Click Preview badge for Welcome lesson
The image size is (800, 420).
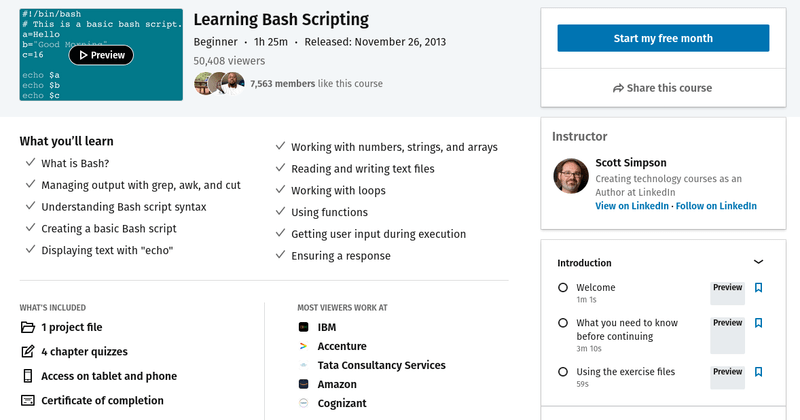727,288
